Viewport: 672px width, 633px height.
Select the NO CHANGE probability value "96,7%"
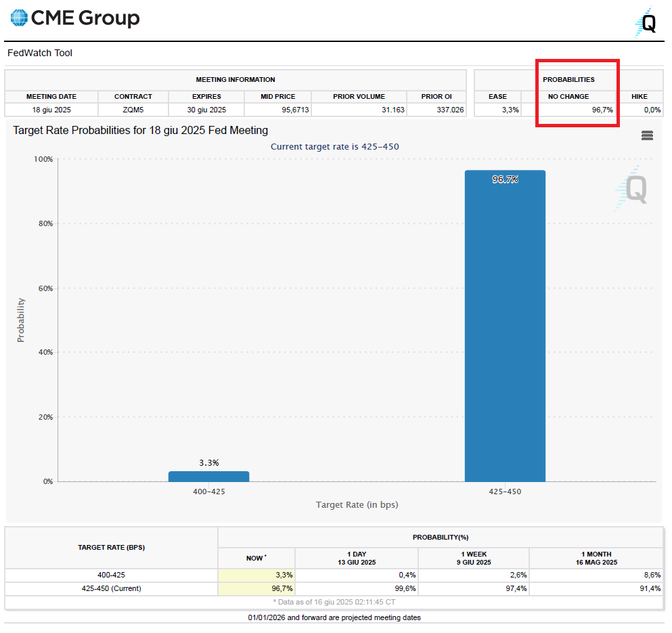(x=602, y=110)
